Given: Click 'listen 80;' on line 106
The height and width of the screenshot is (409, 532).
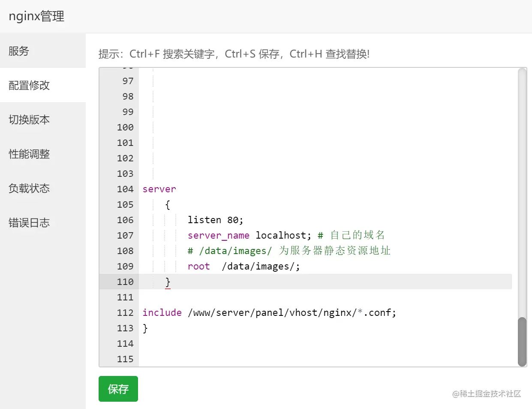Looking at the screenshot, I should pos(215,220).
